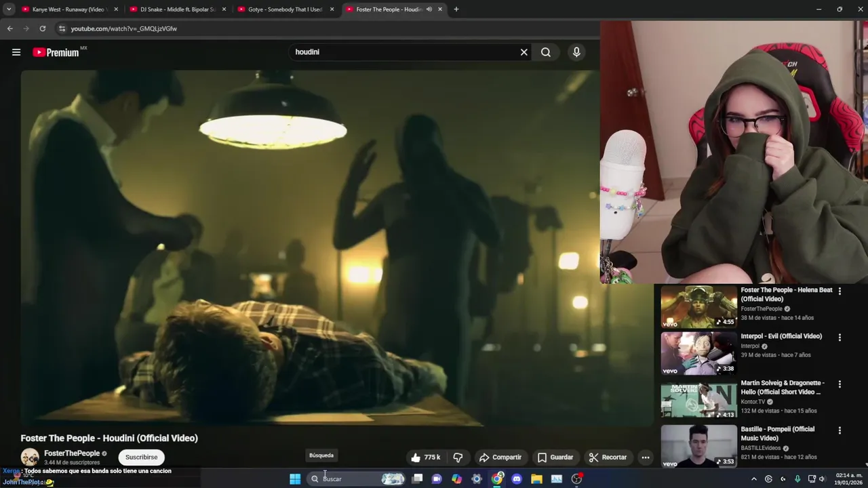Screen dimensions: 868x488
Task: View site information icon in address bar
Action: [62, 28]
